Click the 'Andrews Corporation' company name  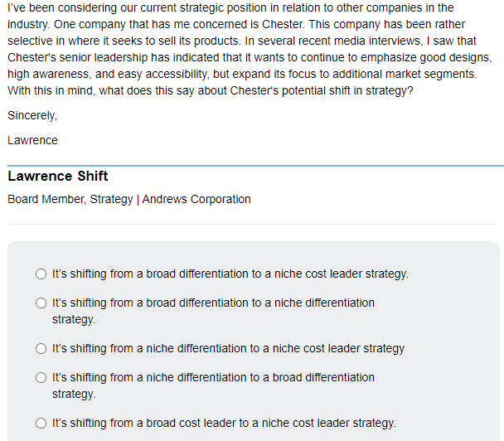(196, 199)
